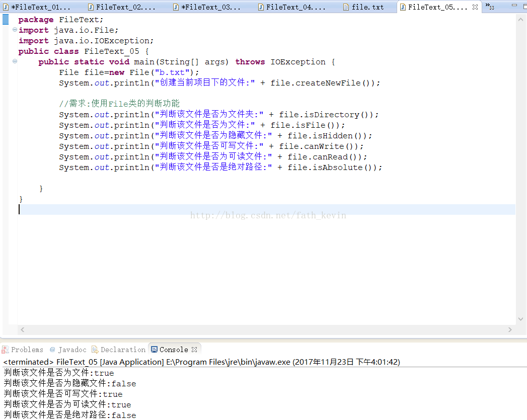Select the Console view tab

tap(174, 350)
